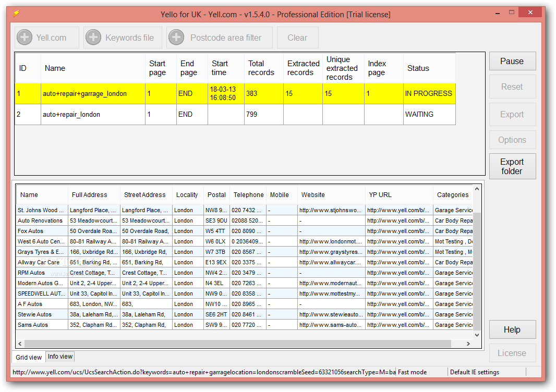Click the 383 total records cell

264,94
